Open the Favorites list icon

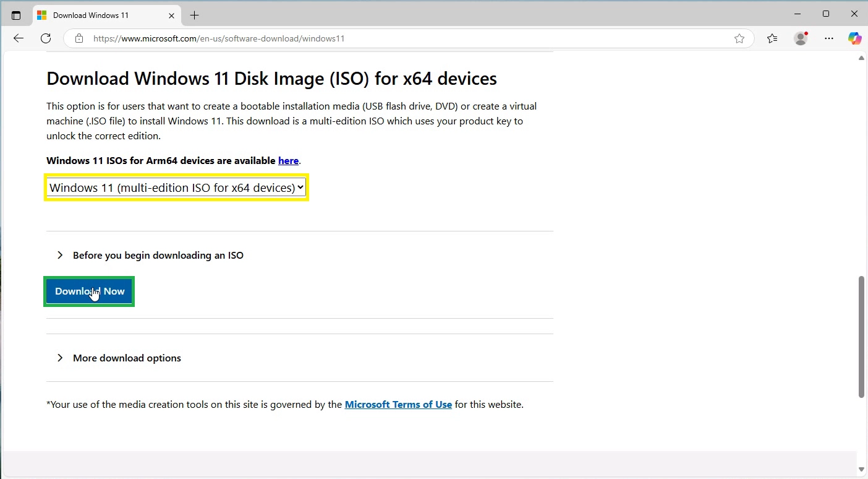[x=772, y=38]
